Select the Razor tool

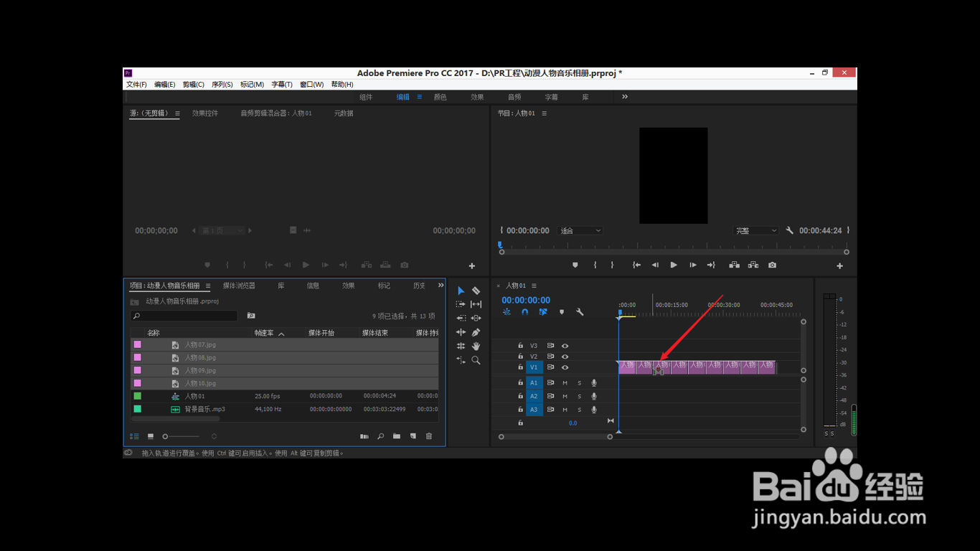(476, 291)
